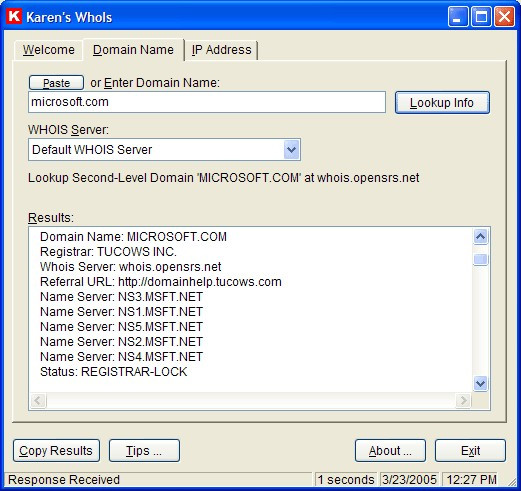Minimize the Karen's WhoIs window

458,17
